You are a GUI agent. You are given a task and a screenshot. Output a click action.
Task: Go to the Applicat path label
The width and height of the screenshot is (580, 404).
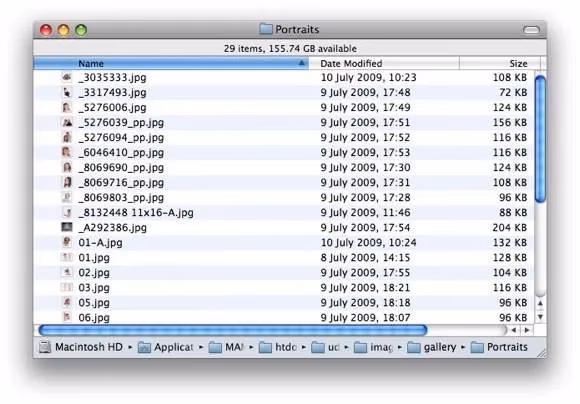(173, 347)
